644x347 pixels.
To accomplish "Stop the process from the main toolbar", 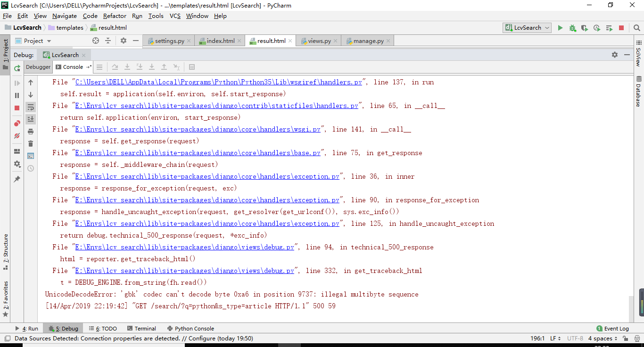I will pos(621,28).
